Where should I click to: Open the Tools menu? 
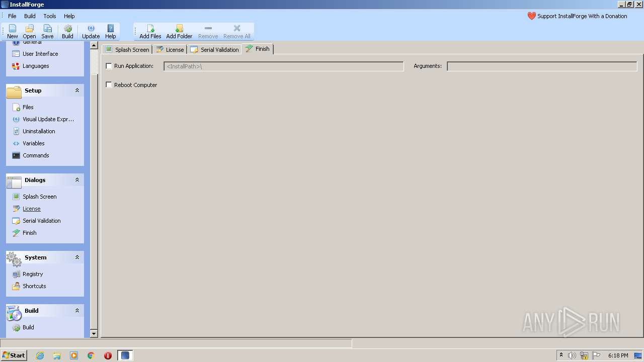point(50,16)
